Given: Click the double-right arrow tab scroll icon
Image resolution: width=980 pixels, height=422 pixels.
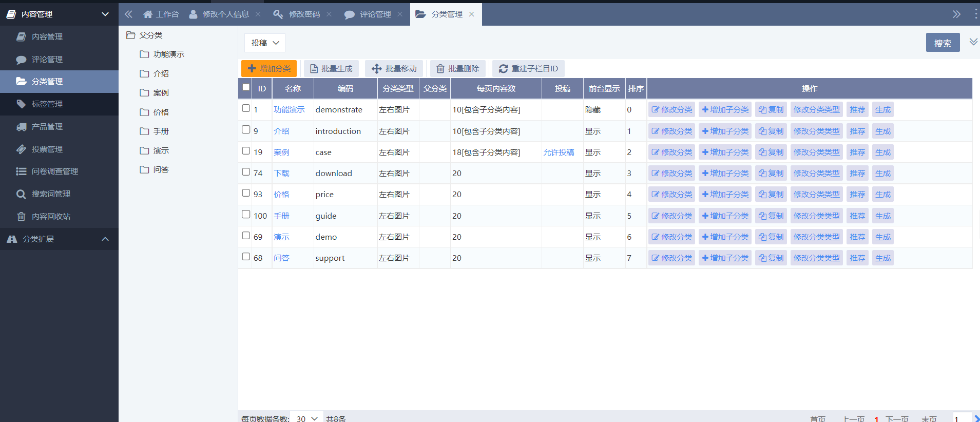Looking at the screenshot, I should point(956,14).
